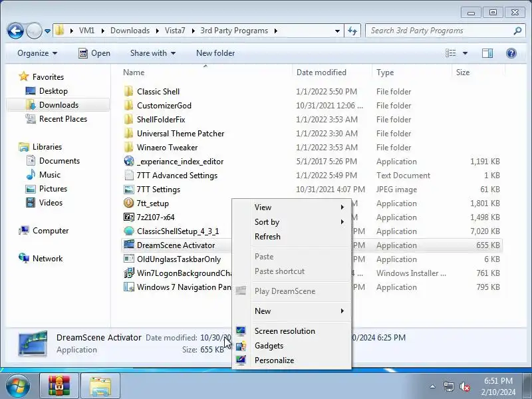
Task: Choose Screen resolution from context menu
Action: tap(292, 331)
